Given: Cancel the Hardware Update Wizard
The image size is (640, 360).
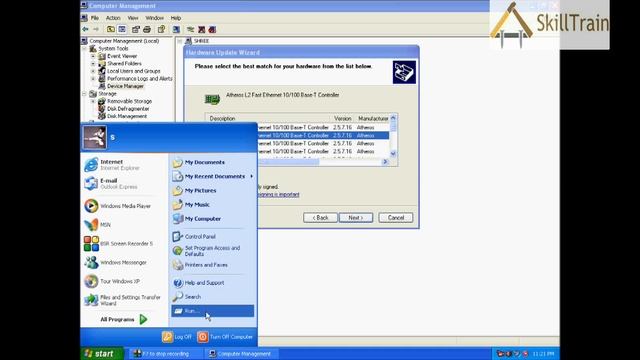Looking at the screenshot, I should click(396, 218).
